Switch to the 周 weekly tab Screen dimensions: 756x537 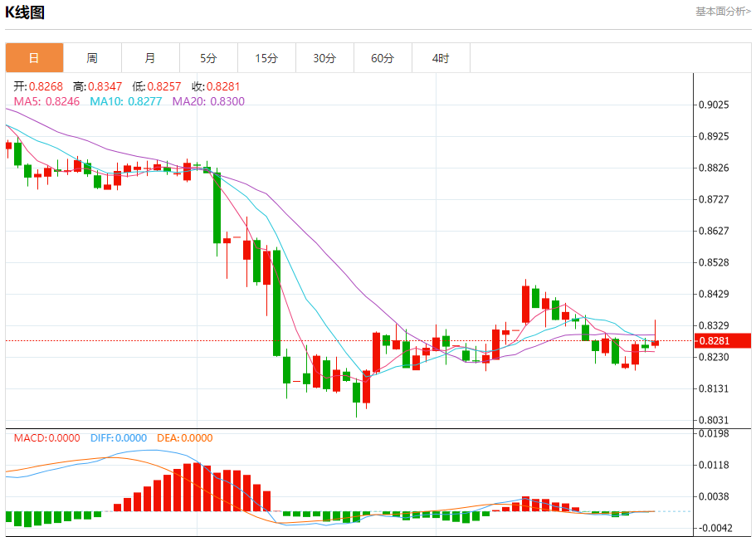click(92, 58)
